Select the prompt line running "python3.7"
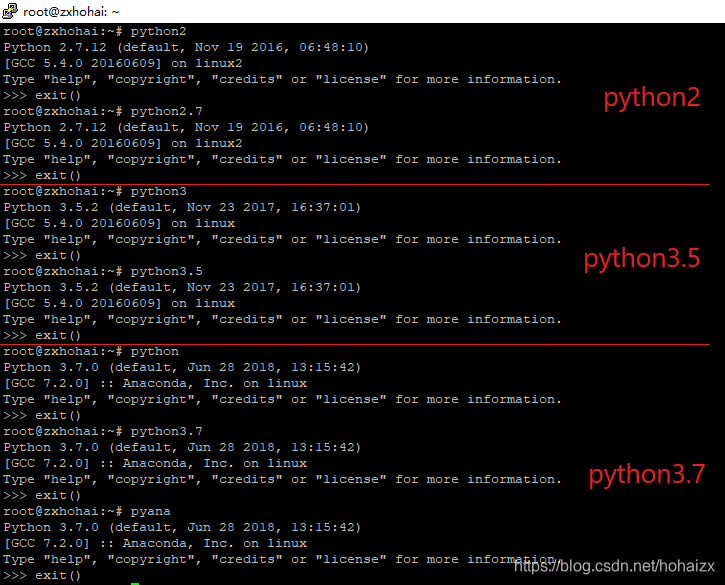 (x=103, y=431)
